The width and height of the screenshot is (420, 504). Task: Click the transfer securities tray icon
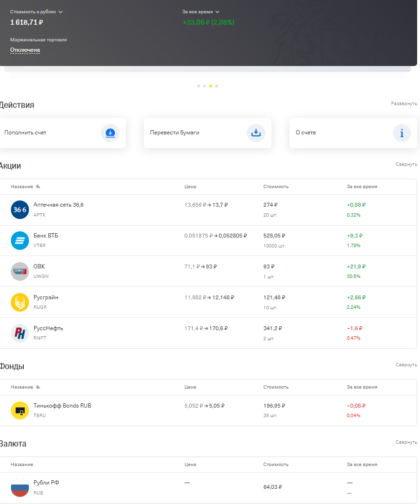point(256,133)
